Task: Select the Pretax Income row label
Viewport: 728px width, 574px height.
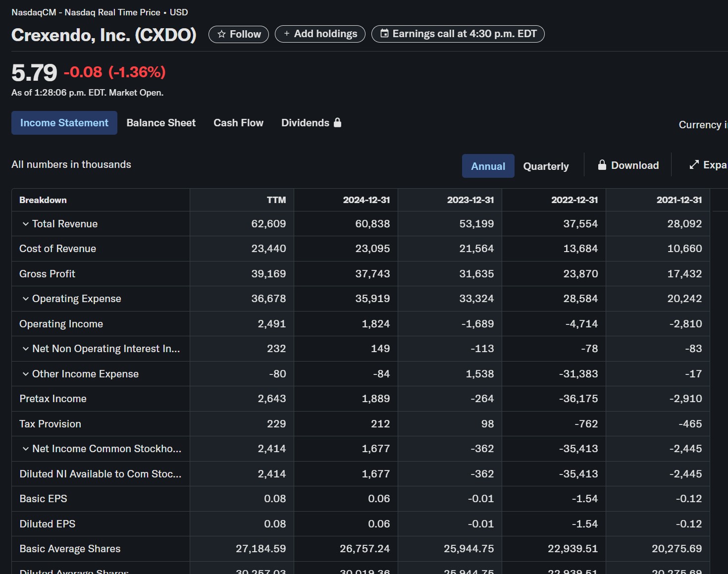Action: (x=53, y=399)
